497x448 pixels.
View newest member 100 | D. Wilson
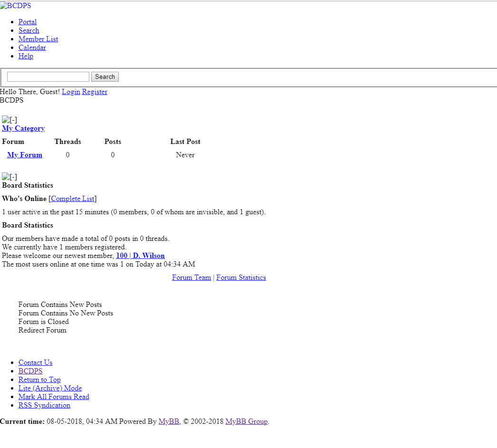(x=141, y=256)
